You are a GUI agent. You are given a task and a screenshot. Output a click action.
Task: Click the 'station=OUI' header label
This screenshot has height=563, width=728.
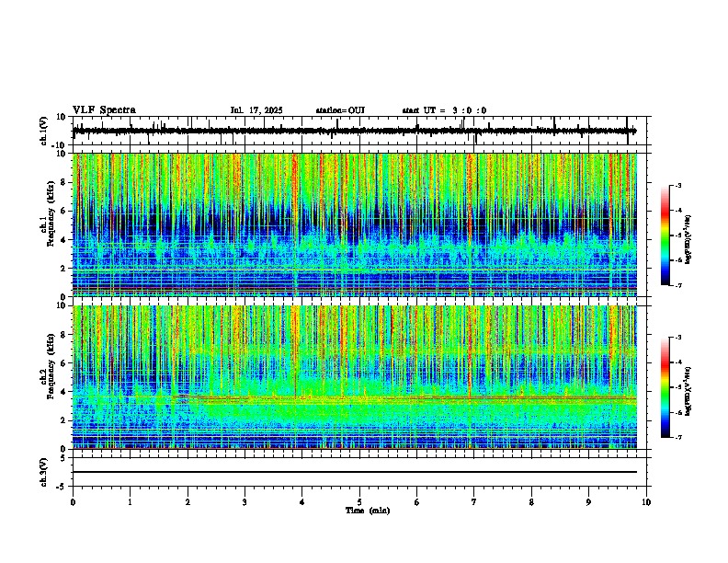tap(340, 110)
